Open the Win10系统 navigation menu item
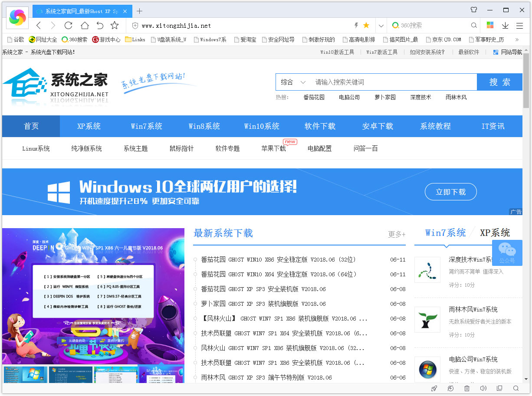The width and height of the screenshot is (532, 396). (x=262, y=126)
